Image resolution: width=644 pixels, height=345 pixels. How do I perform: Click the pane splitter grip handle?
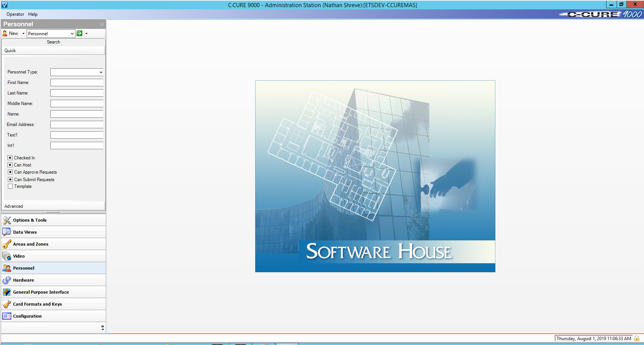point(53,212)
